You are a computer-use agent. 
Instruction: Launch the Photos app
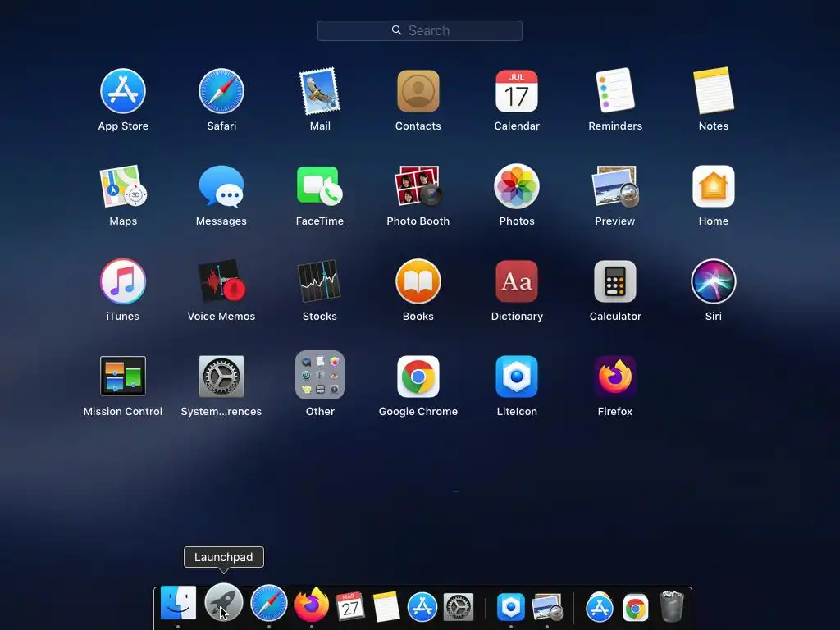pos(517,186)
